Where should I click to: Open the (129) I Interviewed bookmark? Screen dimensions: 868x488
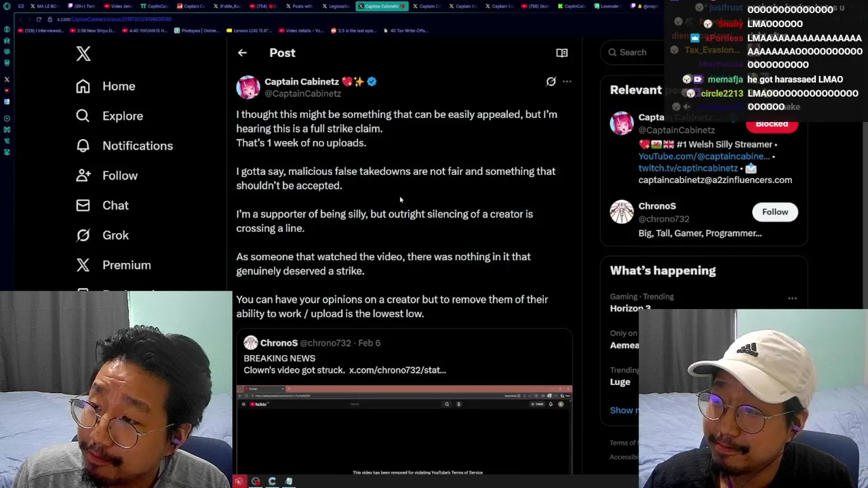coord(41,30)
